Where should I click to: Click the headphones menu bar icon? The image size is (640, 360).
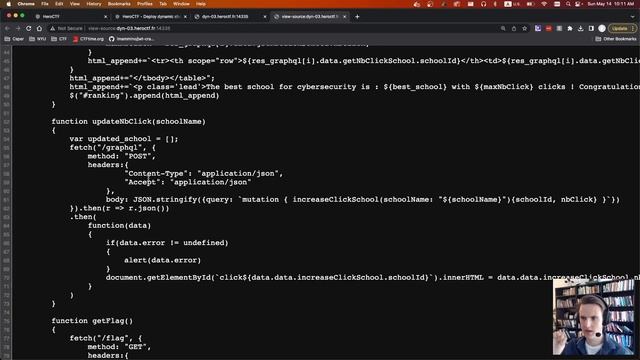coord(483,4)
